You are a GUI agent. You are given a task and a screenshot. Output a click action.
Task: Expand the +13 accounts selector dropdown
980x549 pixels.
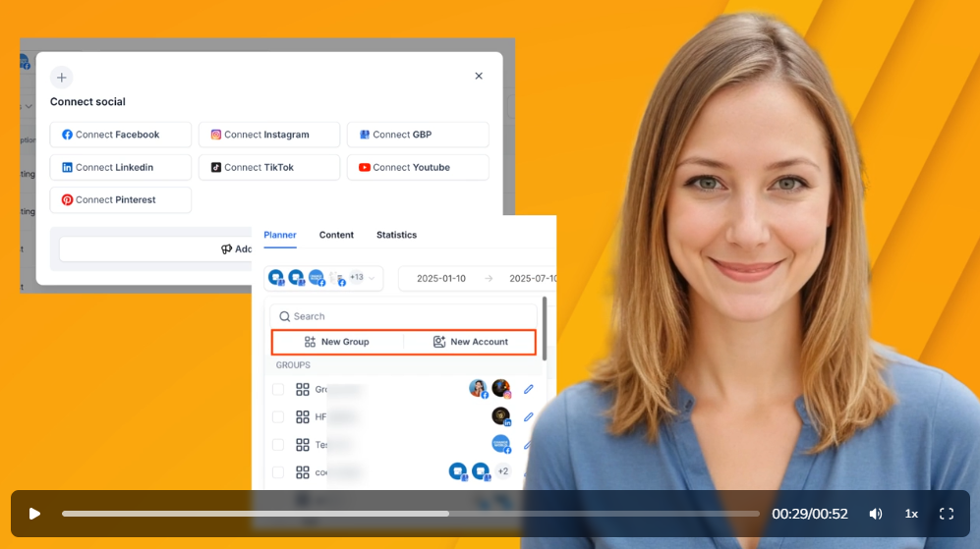coord(323,278)
